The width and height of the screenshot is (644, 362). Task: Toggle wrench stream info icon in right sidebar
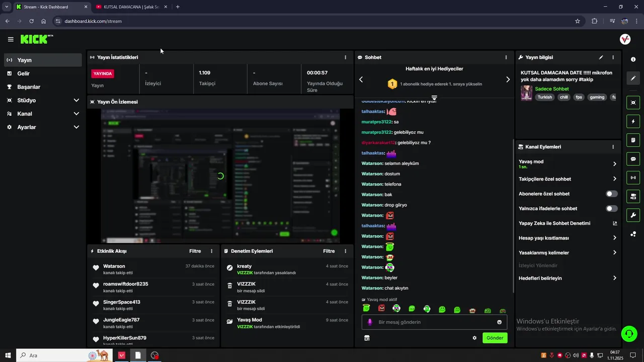pyautogui.click(x=633, y=215)
